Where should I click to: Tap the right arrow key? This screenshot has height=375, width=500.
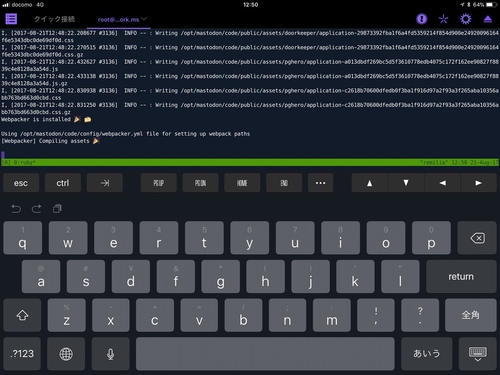479,183
